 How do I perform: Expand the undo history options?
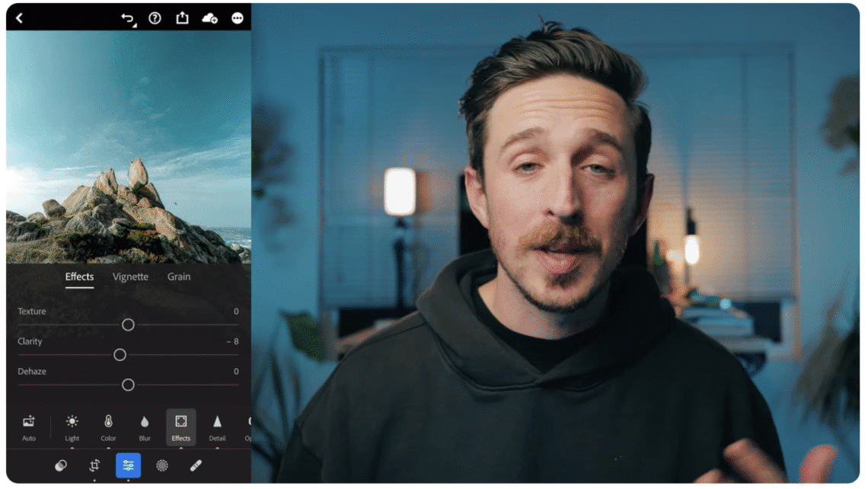pyautogui.click(x=134, y=24)
